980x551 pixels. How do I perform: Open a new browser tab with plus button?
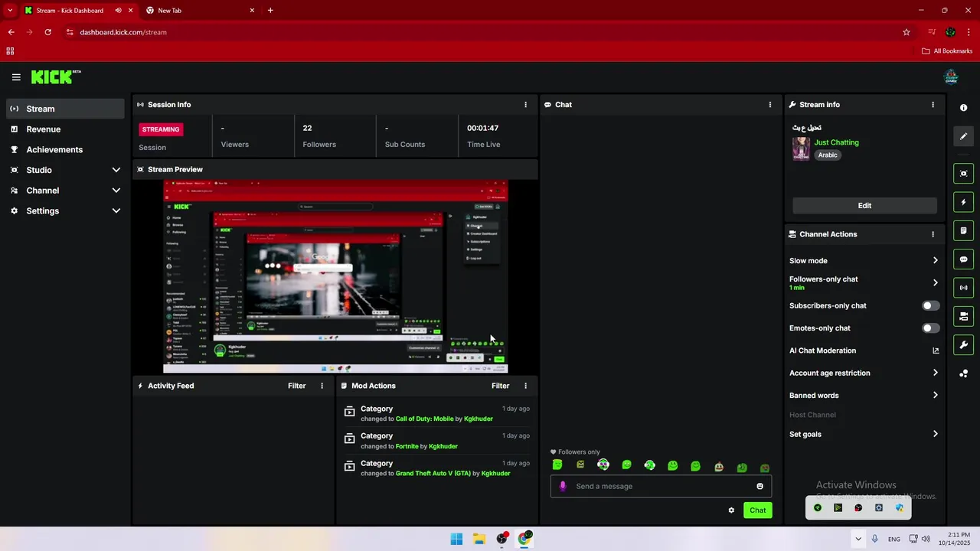click(x=270, y=11)
